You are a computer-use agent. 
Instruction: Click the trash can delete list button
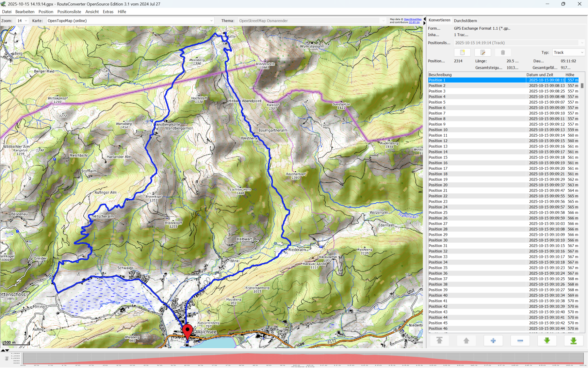[503, 52]
